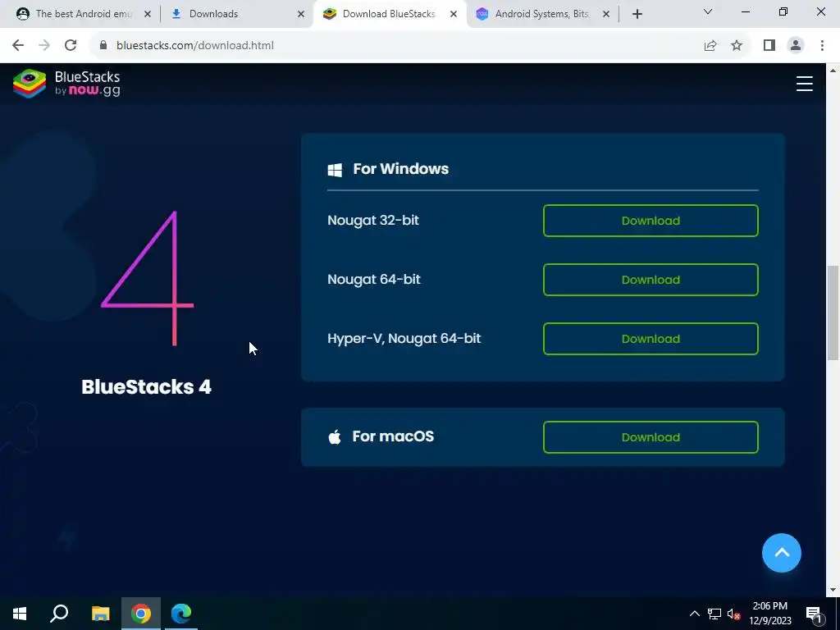
Task: Expand the tab search chevron
Action: tap(708, 11)
